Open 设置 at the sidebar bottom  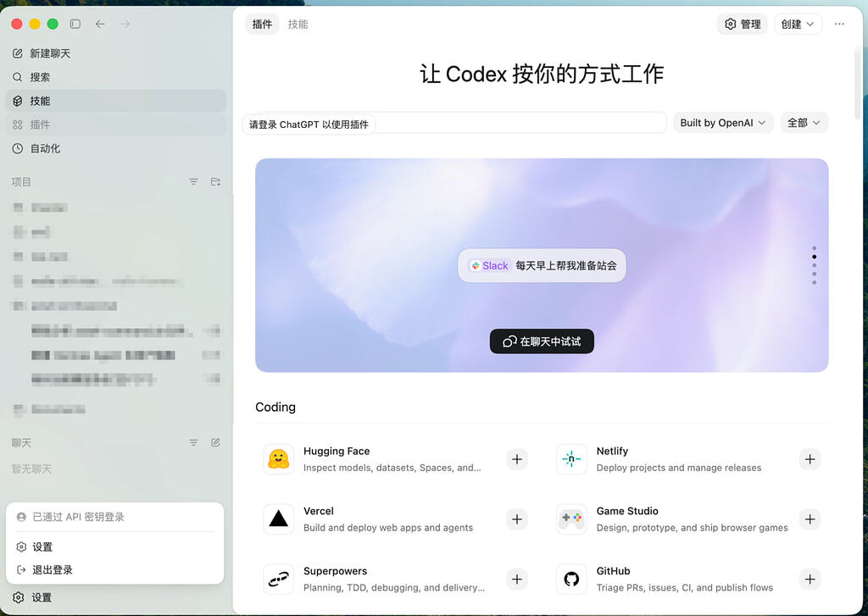(115, 597)
